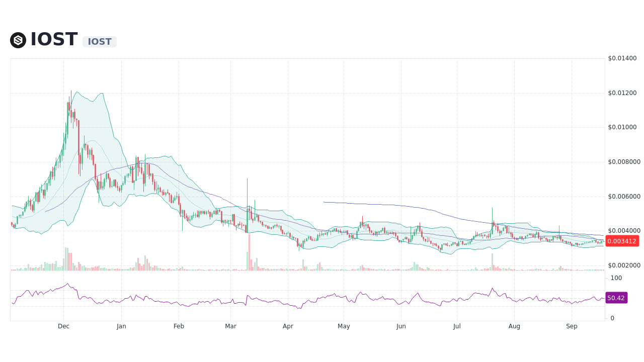This screenshot has height=362, width=644.
Task: Click the Dec axis label
Action: tap(63, 326)
